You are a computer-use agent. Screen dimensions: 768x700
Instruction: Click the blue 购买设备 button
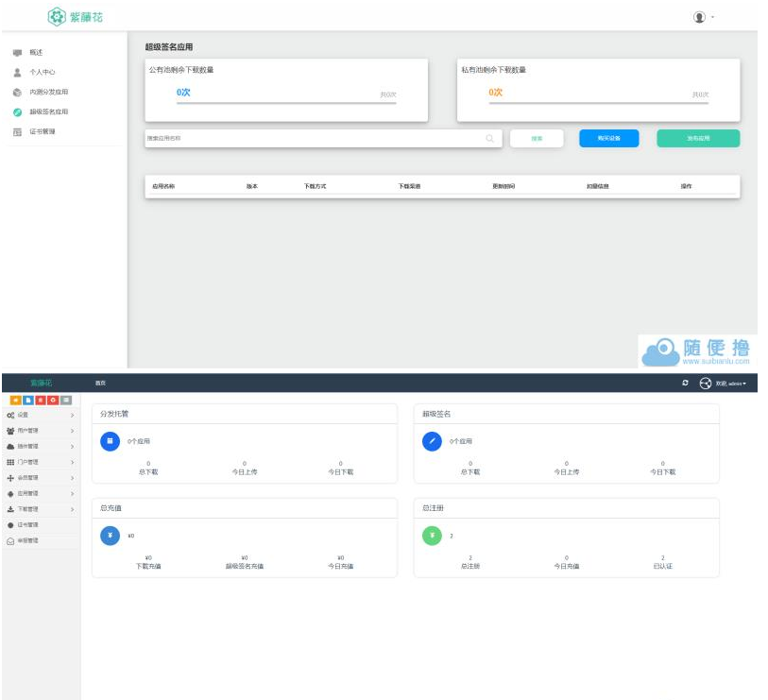tap(608, 138)
